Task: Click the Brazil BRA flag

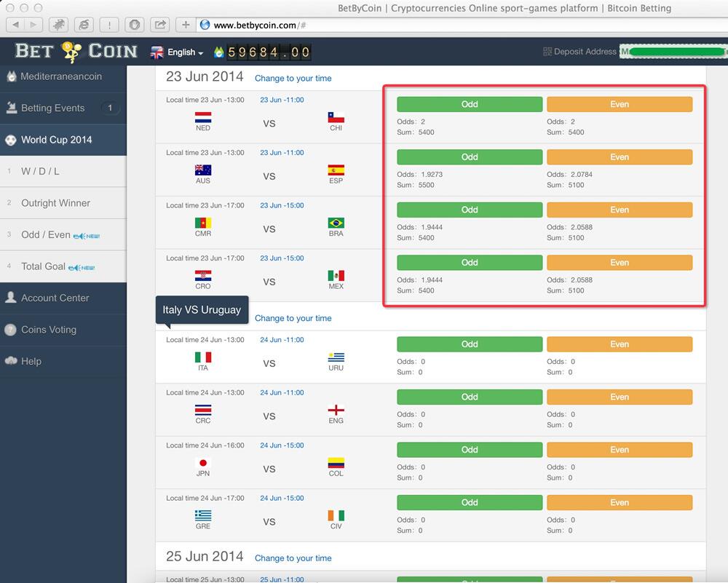Action: coord(336,223)
